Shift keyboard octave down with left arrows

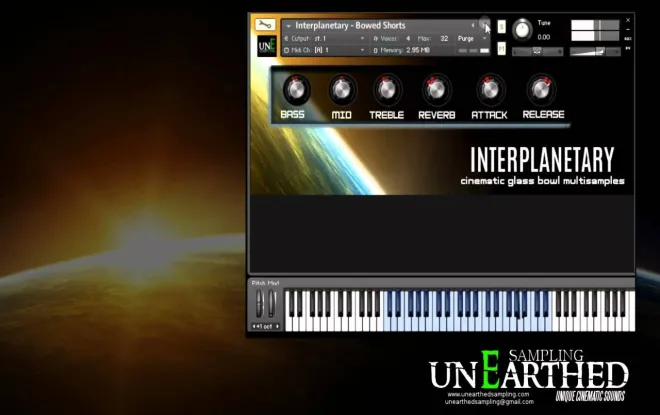pyautogui.click(x=254, y=326)
